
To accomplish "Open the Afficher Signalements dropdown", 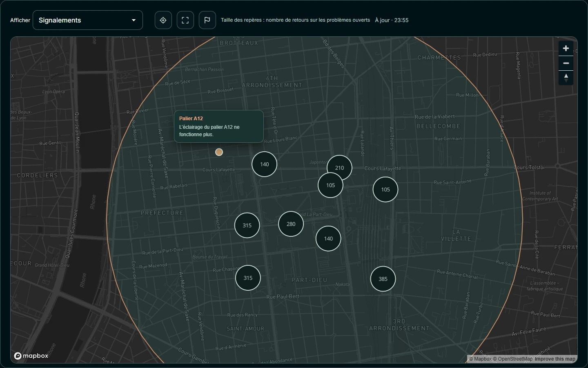I will (x=88, y=20).
